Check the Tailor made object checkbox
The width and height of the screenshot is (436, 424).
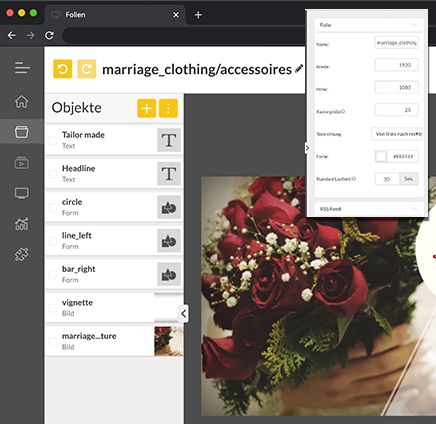tap(53, 140)
